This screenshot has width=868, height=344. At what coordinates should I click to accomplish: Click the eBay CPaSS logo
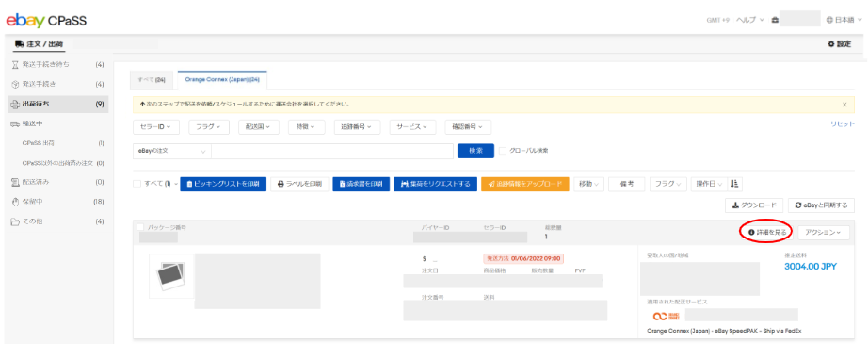point(46,21)
